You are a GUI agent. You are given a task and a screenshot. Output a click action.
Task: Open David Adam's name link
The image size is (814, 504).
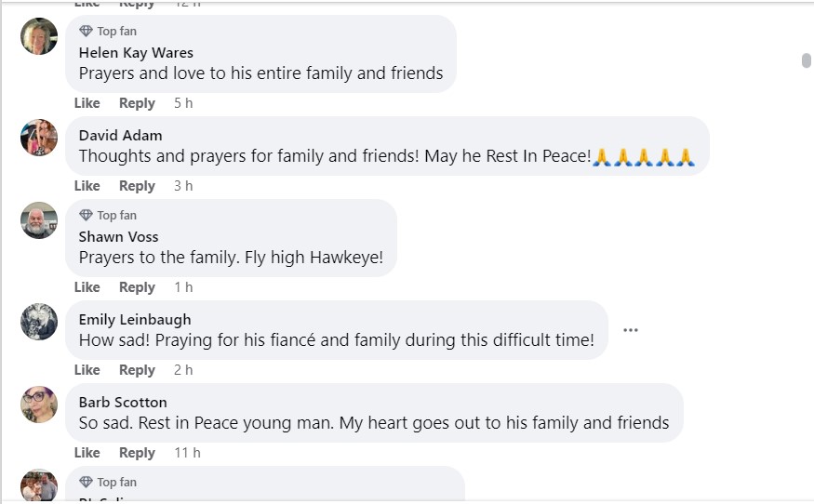tap(120, 136)
